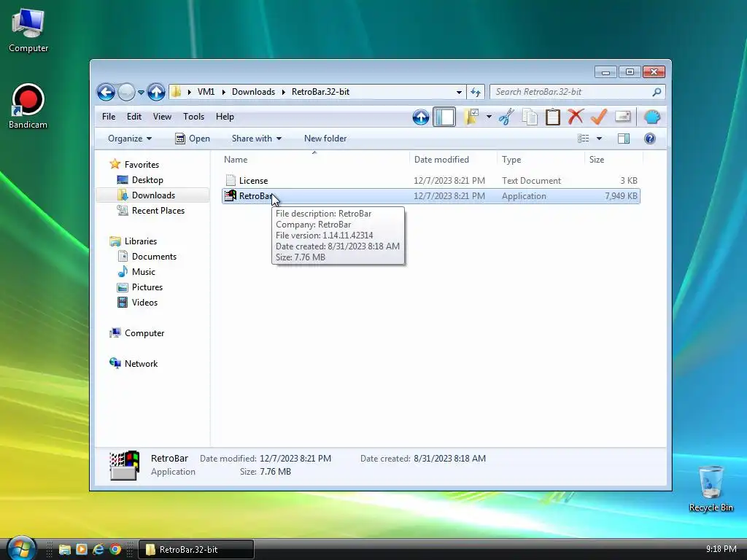Screen dimensions: 747x560
Task: Click the folder options icon in toolbar
Action: [471, 117]
